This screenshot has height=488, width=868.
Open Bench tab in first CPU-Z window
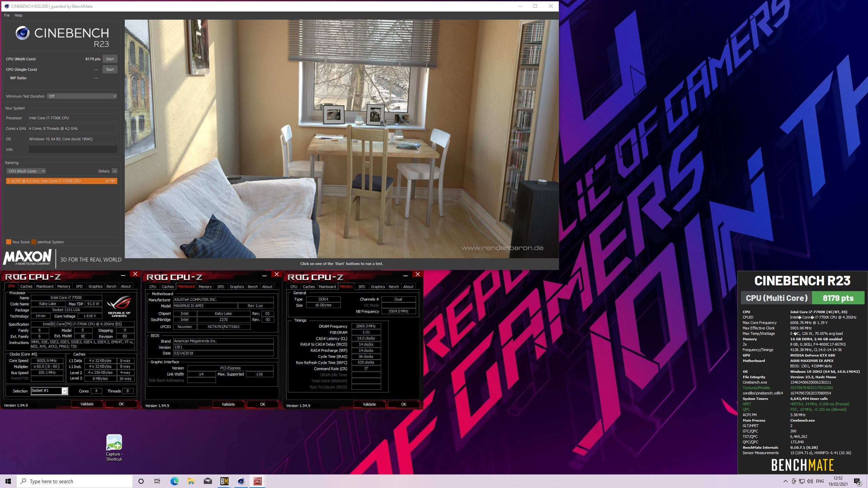(111, 286)
